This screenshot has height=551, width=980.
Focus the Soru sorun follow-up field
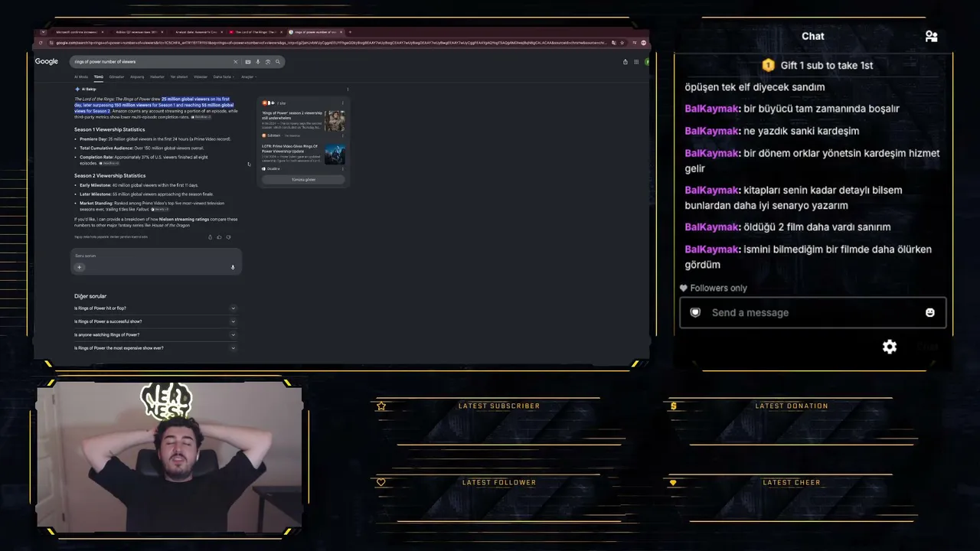pyautogui.click(x=156, y=256)
